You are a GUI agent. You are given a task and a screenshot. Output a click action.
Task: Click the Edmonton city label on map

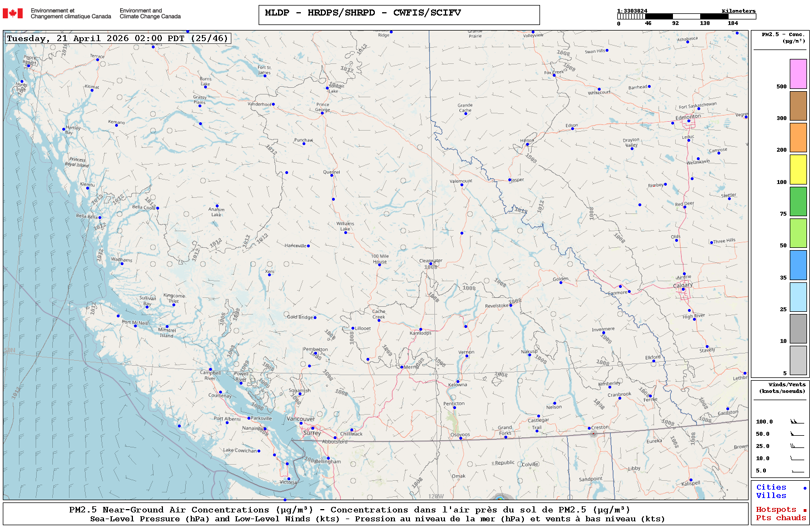pos(688,117)
